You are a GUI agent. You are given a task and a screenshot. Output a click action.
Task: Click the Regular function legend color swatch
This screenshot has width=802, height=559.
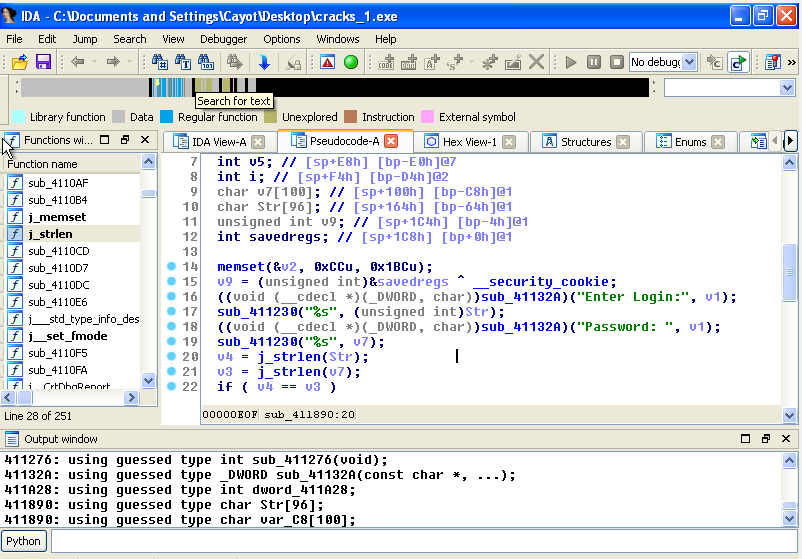pos(166,117)
